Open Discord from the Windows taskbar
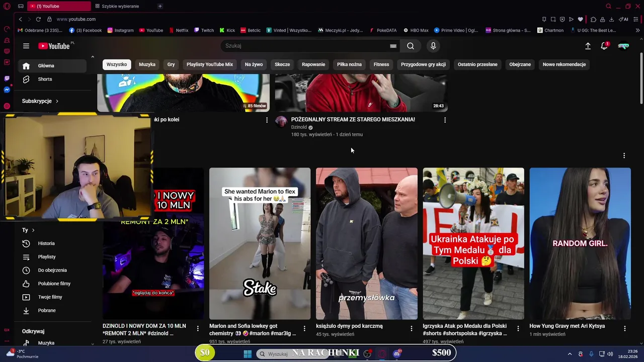 pyautogui.click(x=397, y=353)
